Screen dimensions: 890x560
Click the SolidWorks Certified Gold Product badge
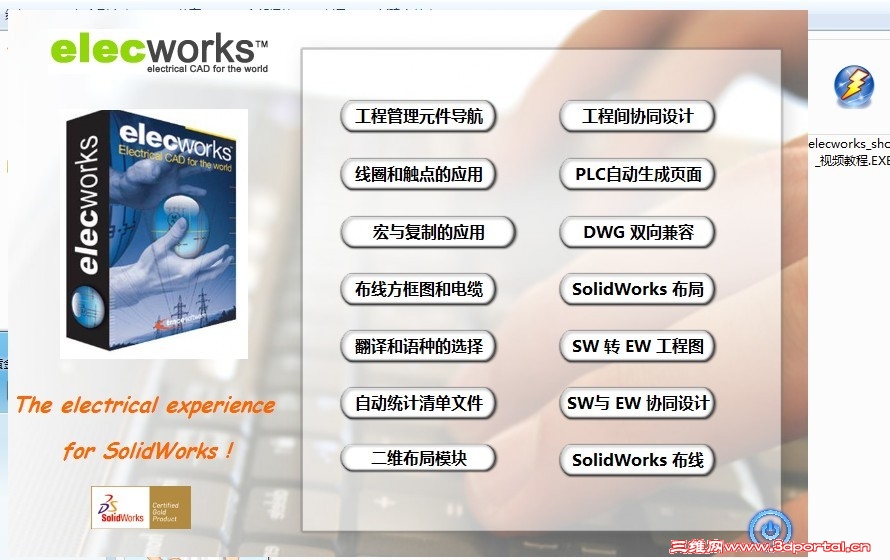point(141,507)
